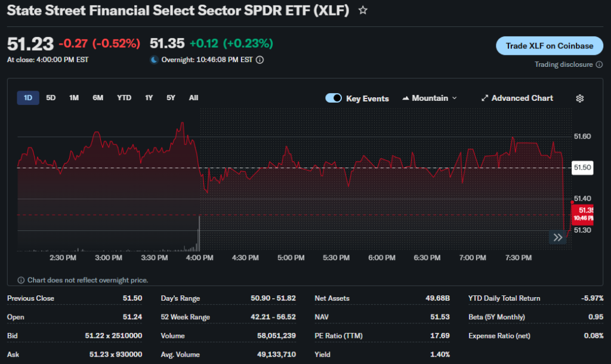
Task: Open chart settings gear icon
Action: (x=579, y=98)
